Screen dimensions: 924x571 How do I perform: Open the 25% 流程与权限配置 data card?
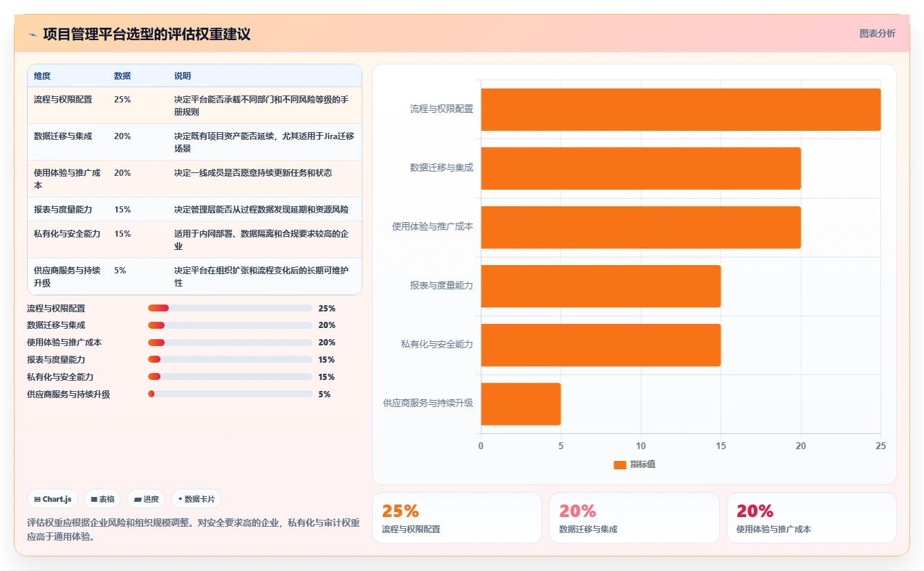(456, 518)
